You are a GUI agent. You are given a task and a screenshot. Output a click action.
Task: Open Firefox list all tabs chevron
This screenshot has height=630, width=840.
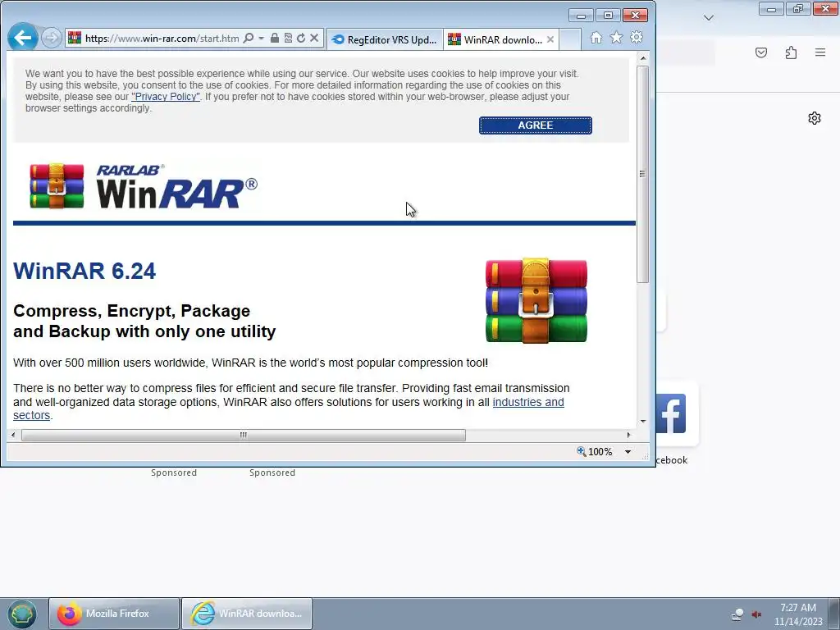(708, 18)
